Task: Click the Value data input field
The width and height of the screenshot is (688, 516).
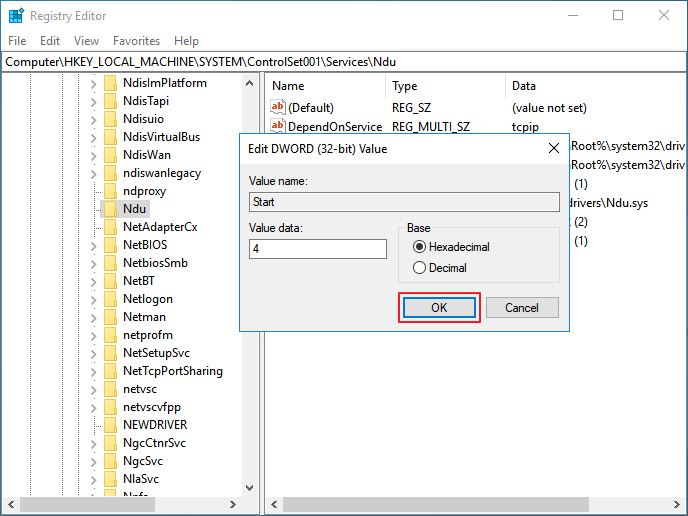Action: point(318,249)
